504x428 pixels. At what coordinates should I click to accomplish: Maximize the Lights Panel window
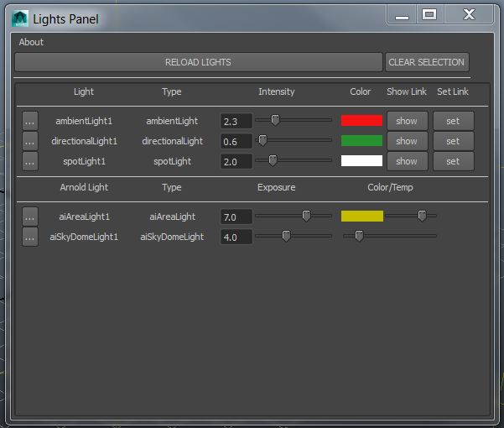pyautogui.click(x=429, y=15)
